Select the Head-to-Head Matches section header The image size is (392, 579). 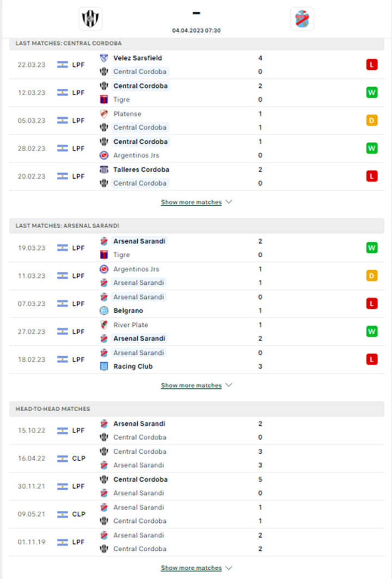tap(197, 409)
